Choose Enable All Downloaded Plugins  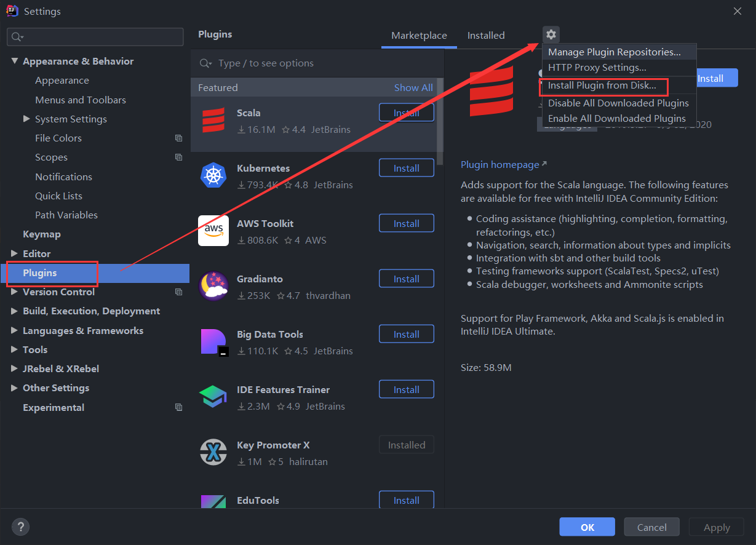(x=618, y=119)
